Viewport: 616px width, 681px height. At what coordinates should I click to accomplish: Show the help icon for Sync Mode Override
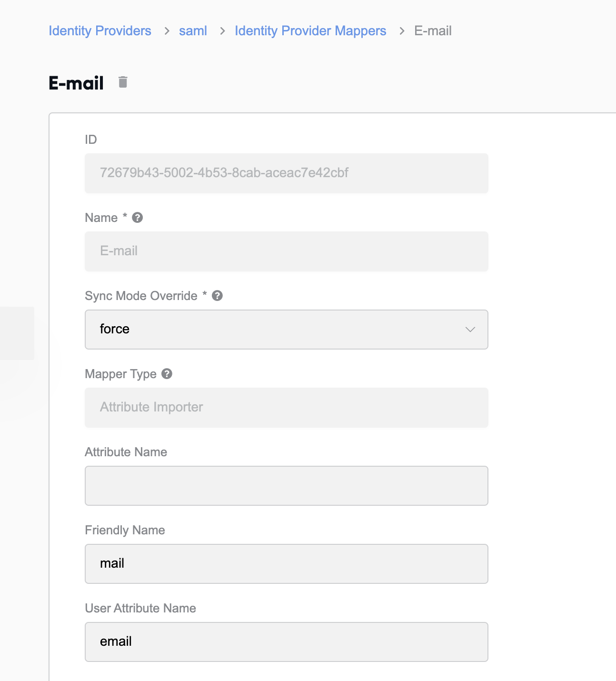[218, 296]
